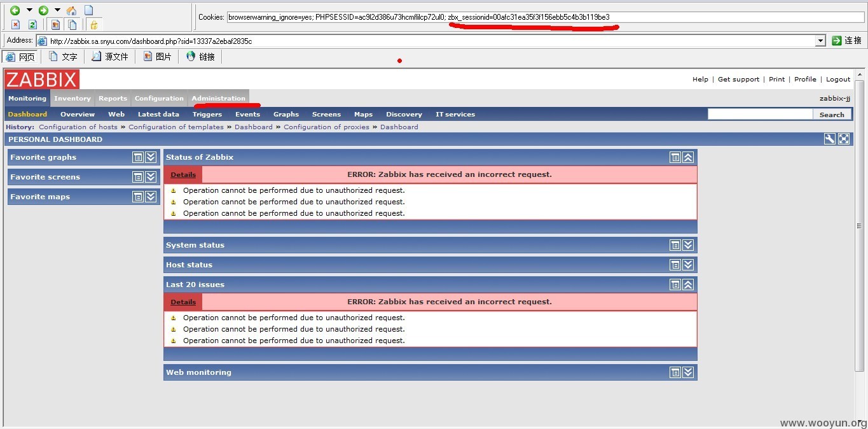The width and height of the screenshot is (868, 429).
Task: Switch to the 网页 view tab
Action: pos(21,57)
